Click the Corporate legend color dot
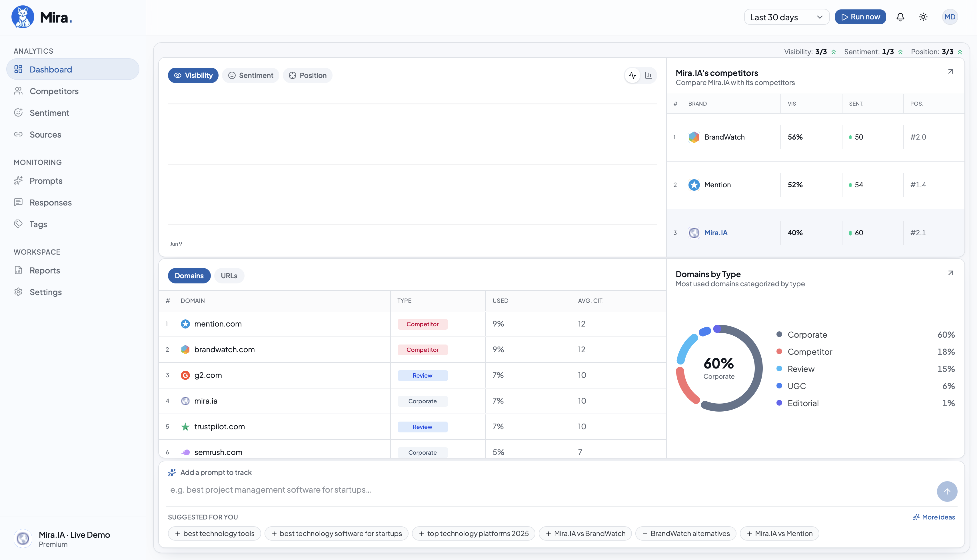The image size is (977, 560). coord(779,335)
